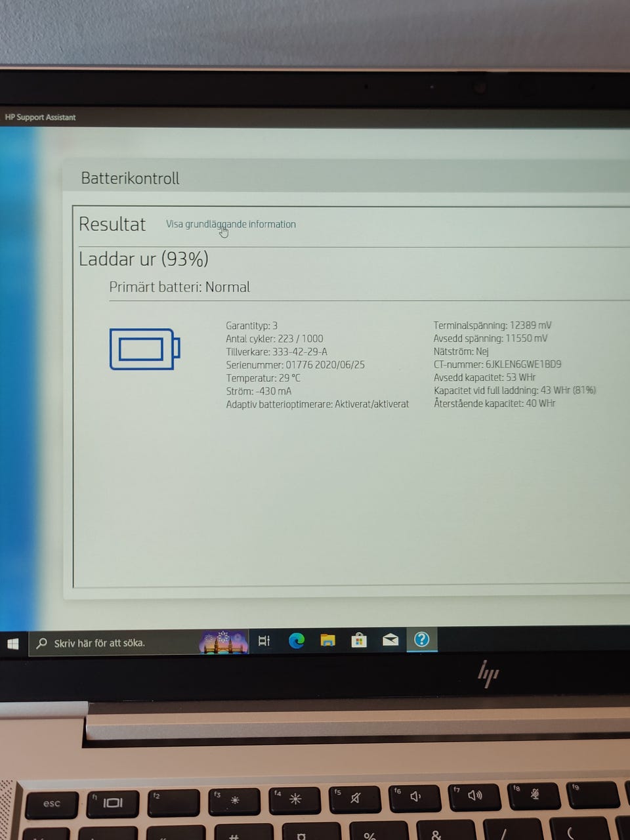Viewport: 630px width, 840px height.
Task: Open Task View from the taskbar
Action: tap(264, 641)
